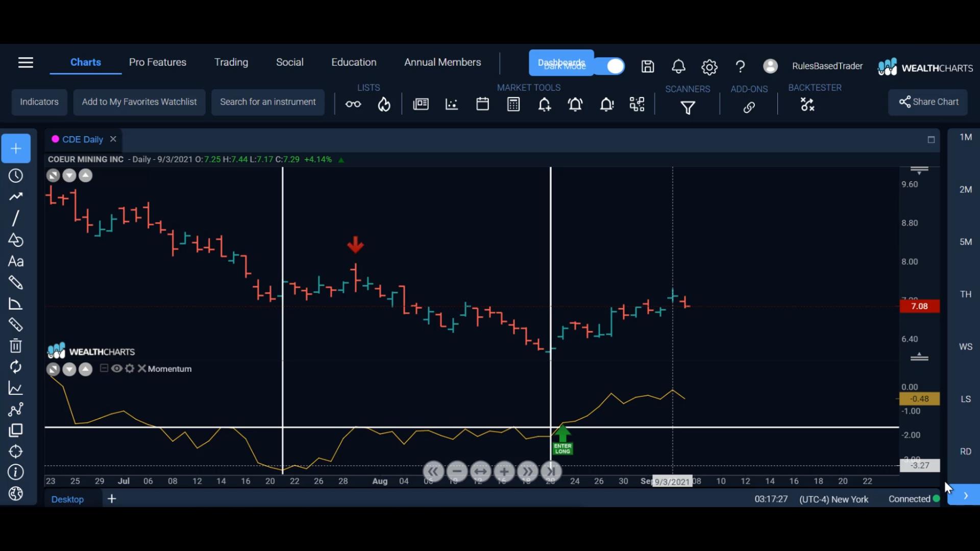Click the duplicate layers sidebar icon
980x551 pixels.
16,430
